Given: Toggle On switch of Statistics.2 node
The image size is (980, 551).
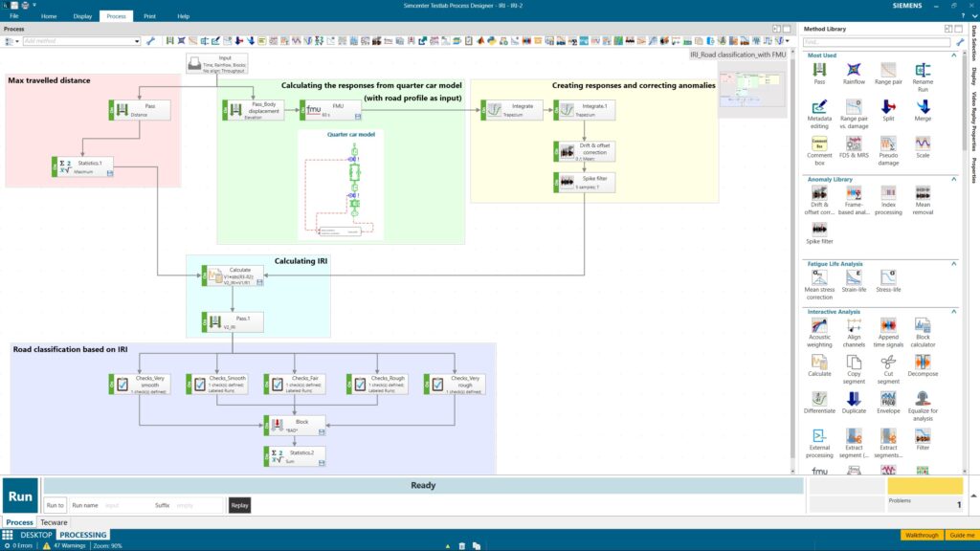Looking at the screenshot, I should pyautogui.click(x=266, y=456).
